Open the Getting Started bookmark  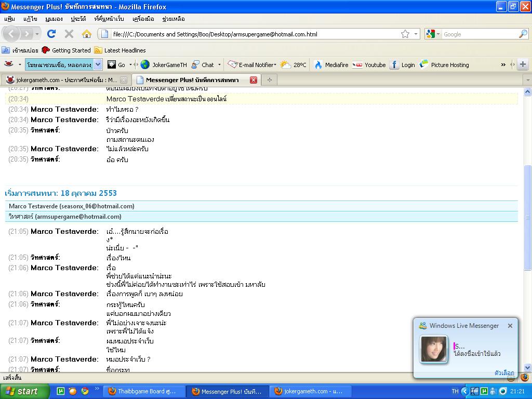coord(66,50)
